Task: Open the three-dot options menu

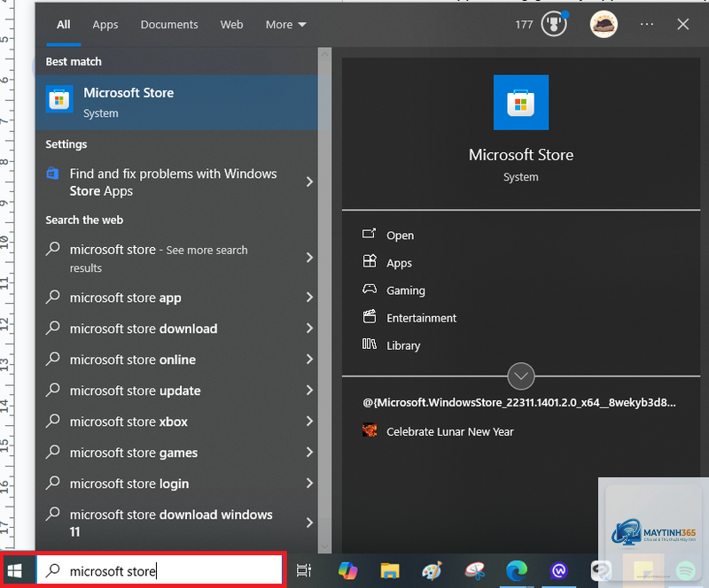Action: click(x=647, y=24)
